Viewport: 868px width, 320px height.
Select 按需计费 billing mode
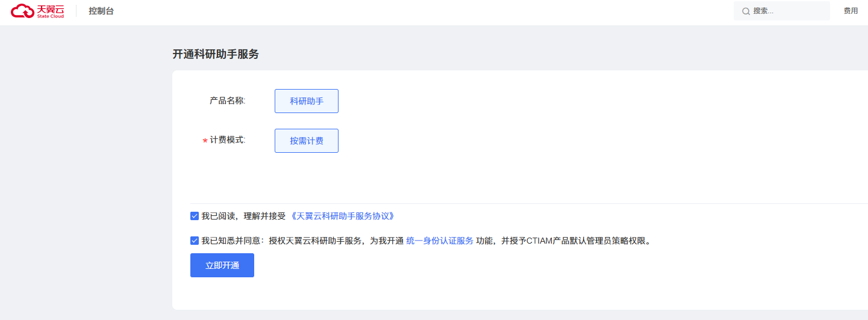click(x=307, y=141)
